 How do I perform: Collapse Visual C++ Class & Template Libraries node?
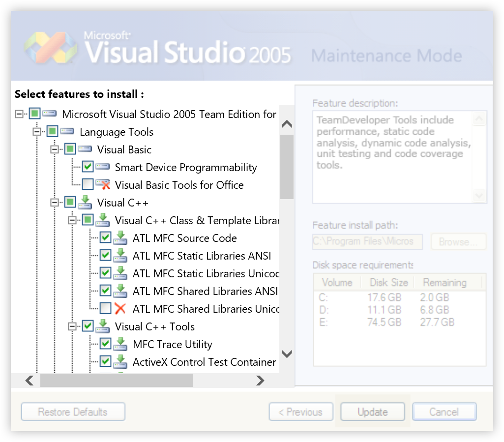click(x=72, y=220)
